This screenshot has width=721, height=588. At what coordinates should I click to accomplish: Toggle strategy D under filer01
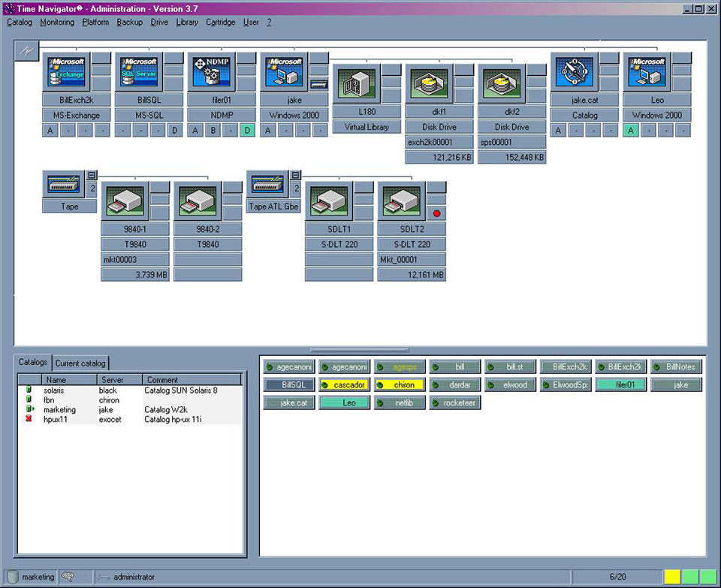pyautogui.click(x=248, y=131)
